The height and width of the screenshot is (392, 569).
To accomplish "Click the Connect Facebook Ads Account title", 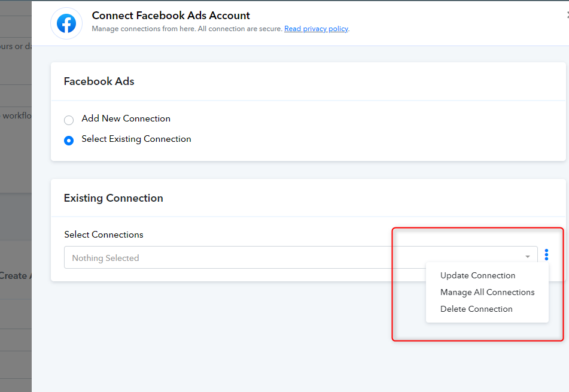I will point(171,15).
